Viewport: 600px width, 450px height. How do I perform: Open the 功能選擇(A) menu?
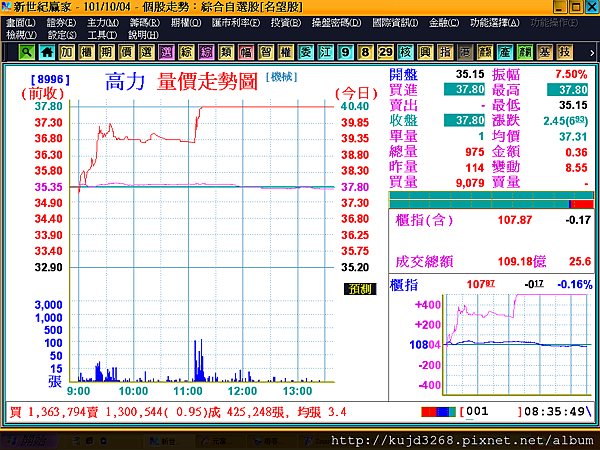pos(495,23)
